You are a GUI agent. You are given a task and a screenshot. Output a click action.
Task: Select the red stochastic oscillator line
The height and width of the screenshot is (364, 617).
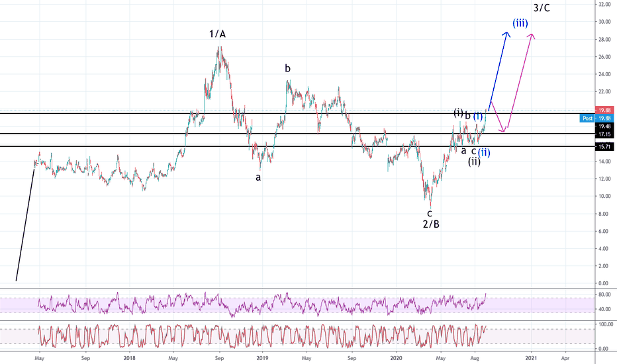click(x=261, y=336)
